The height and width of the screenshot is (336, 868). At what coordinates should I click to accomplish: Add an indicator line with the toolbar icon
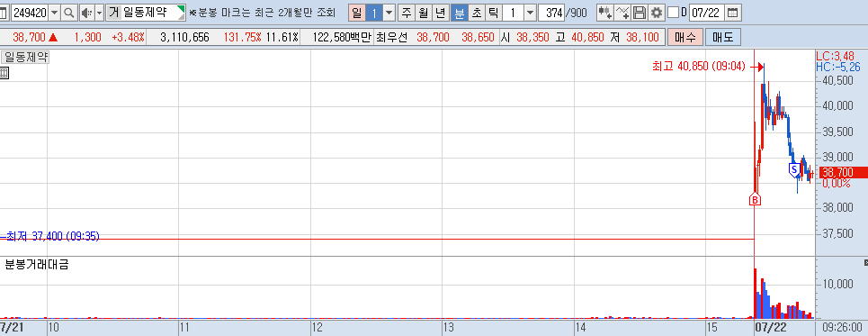(x=622, y=13)
